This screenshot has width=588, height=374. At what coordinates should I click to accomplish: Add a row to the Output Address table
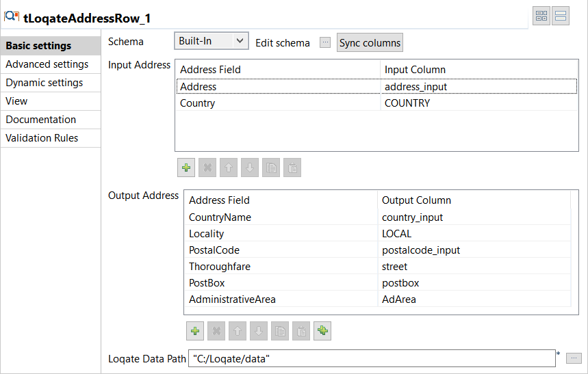(196, 331)
